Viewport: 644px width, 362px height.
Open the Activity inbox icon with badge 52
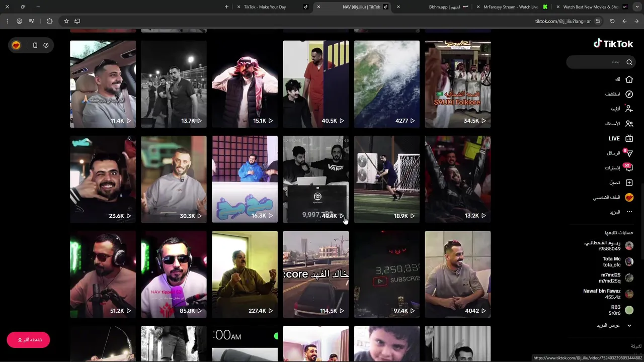(629, 167)
